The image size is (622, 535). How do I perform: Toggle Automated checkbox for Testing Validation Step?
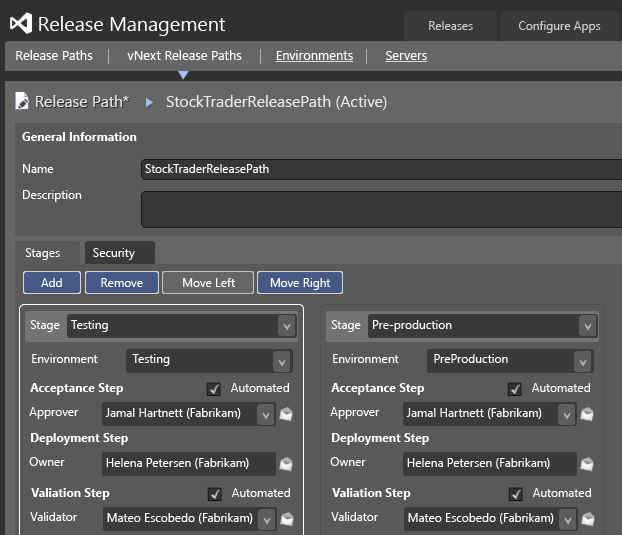pos(215,494)
